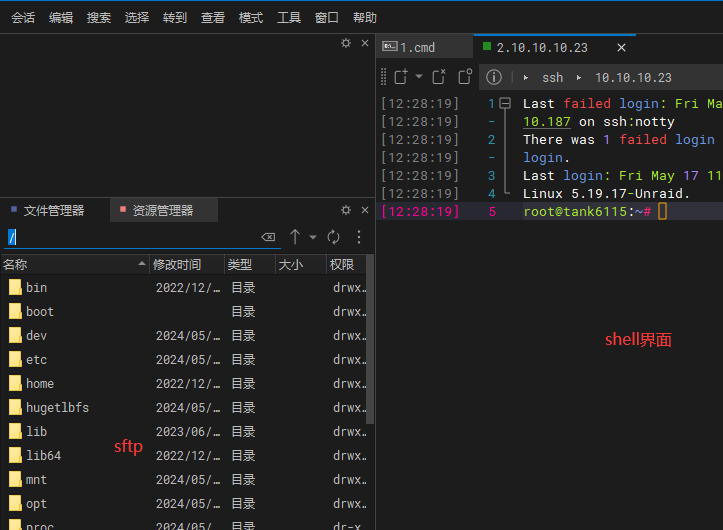Open the file manager panel gear settings
The height and width of the screenshot is (530, 723).
346,210
